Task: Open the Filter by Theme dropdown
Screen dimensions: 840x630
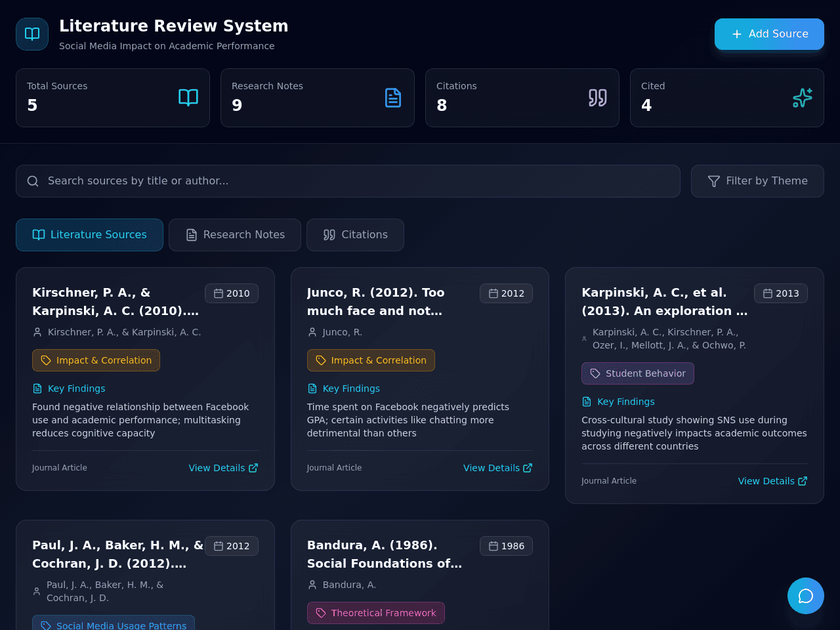Action: 757,181
